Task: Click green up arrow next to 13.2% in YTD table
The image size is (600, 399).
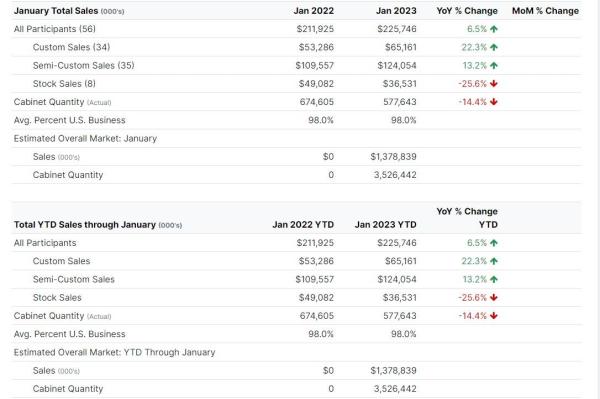Action: (494, 279)
